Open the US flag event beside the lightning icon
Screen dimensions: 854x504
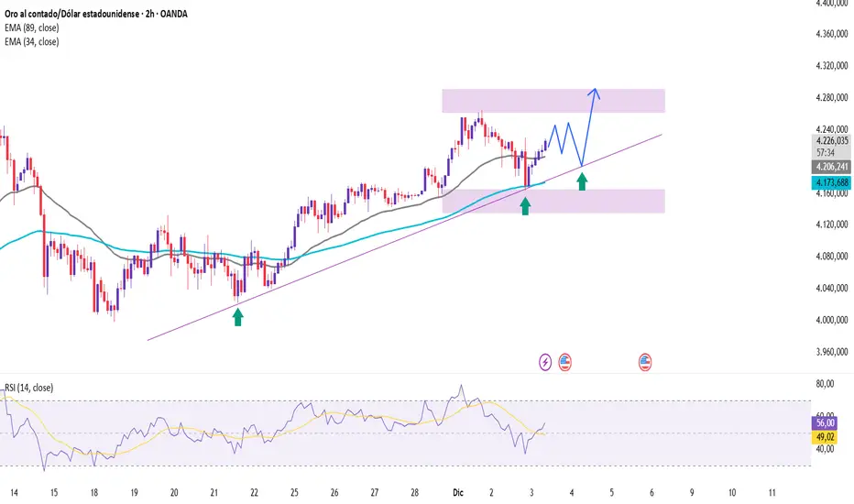click(564, 362)
